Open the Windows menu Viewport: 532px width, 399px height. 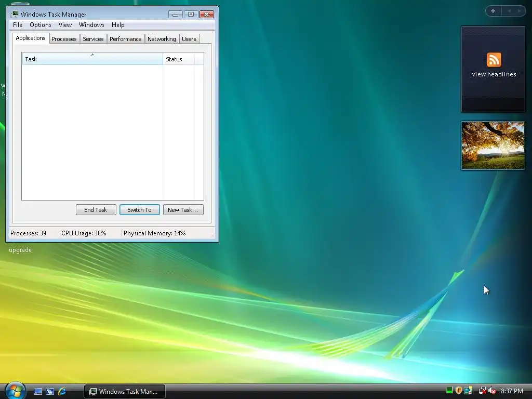[91, 25]
